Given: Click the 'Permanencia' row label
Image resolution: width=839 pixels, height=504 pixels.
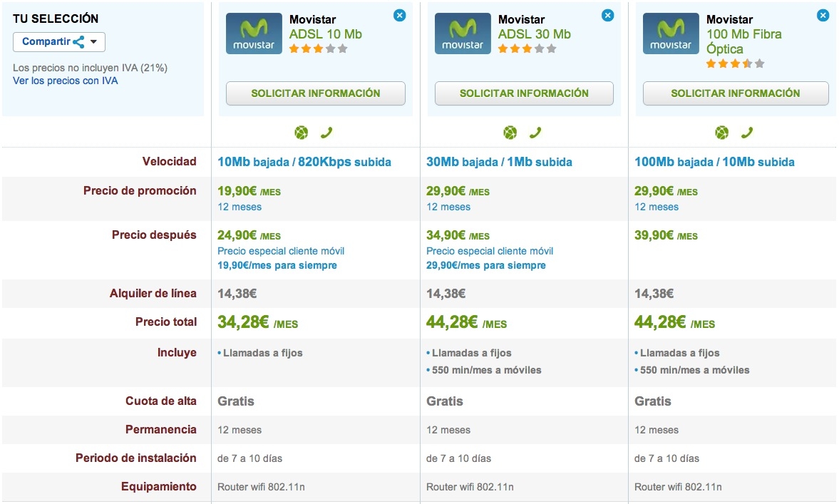Looking at the screenshot, I should coord(160,430).
